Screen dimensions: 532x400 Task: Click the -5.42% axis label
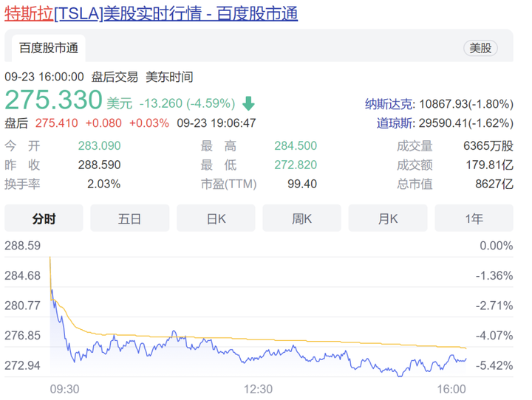(494, 365)
